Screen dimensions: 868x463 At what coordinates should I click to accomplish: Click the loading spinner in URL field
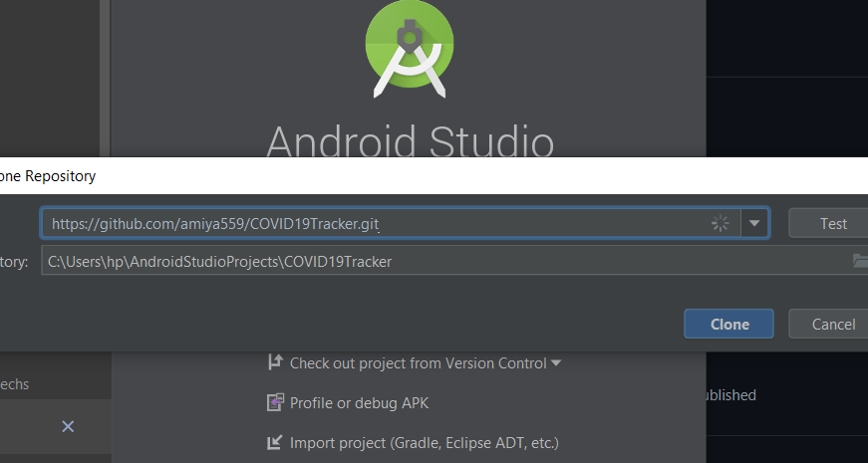721,223
